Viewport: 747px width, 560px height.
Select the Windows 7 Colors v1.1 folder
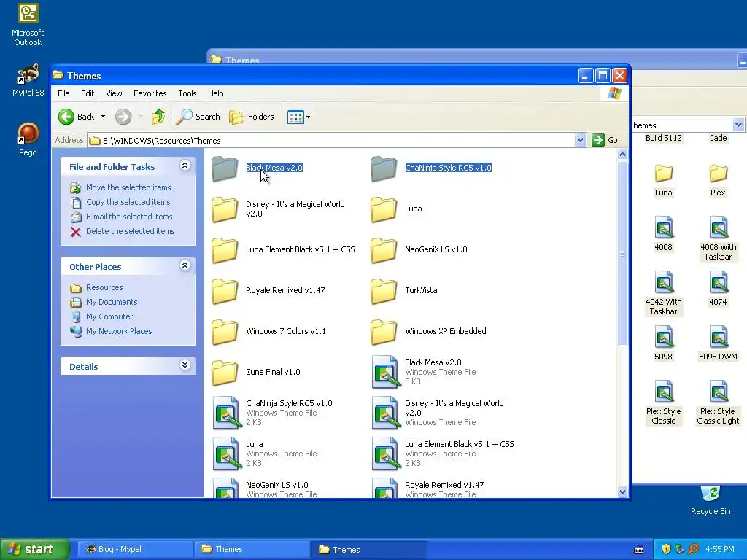click(x=225, y=332)
